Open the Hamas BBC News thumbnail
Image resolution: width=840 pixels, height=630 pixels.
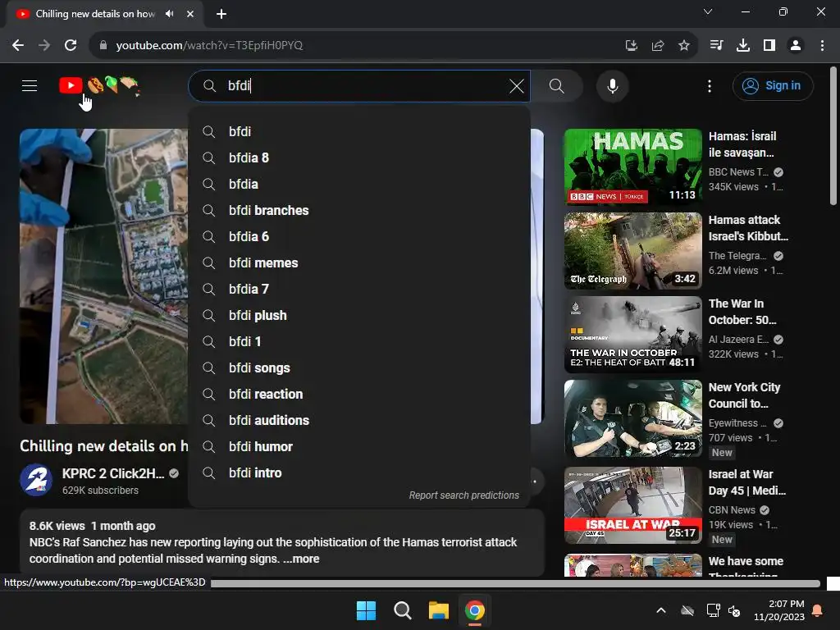[x=632, y=167]
